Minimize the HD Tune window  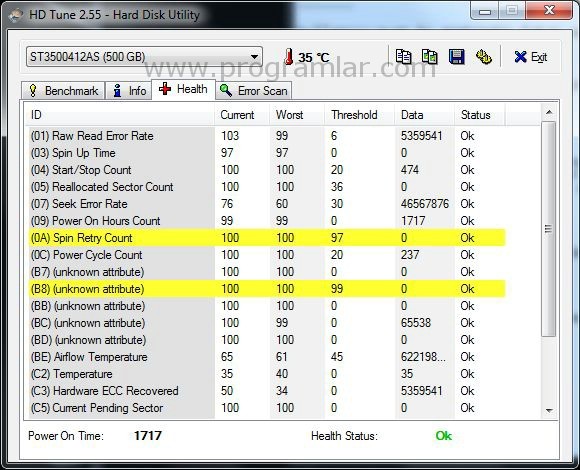[x=484, y=11]
